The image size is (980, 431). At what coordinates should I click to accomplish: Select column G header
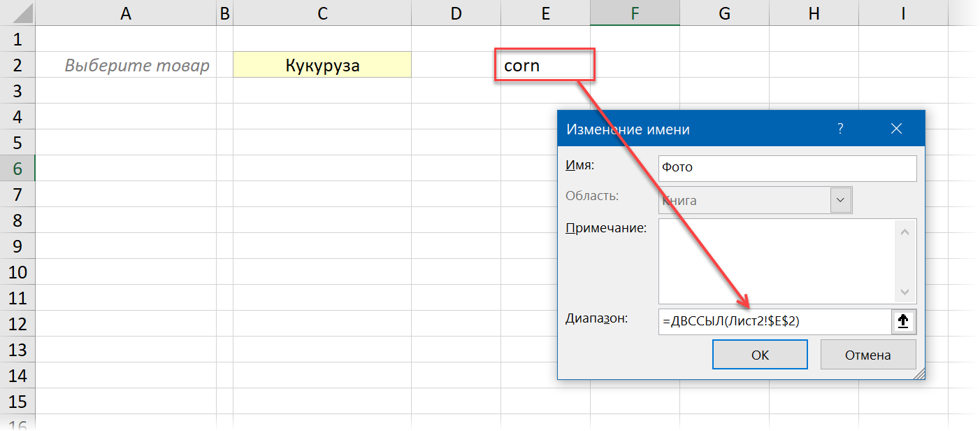pyautogui.click(x=724, y=13)
